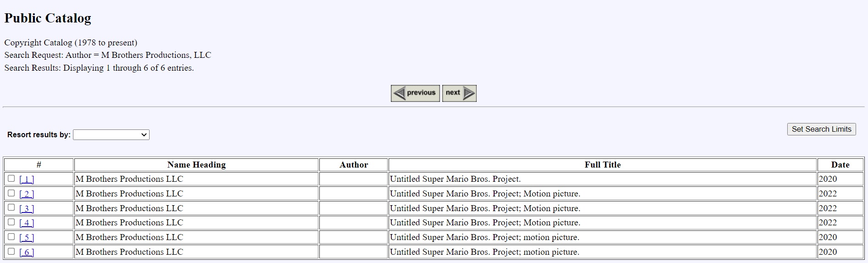Image resolution: width=868 pixels, height=263 pixels.
Task: View record 4 via its number link
Action: [x=27, y=223]
